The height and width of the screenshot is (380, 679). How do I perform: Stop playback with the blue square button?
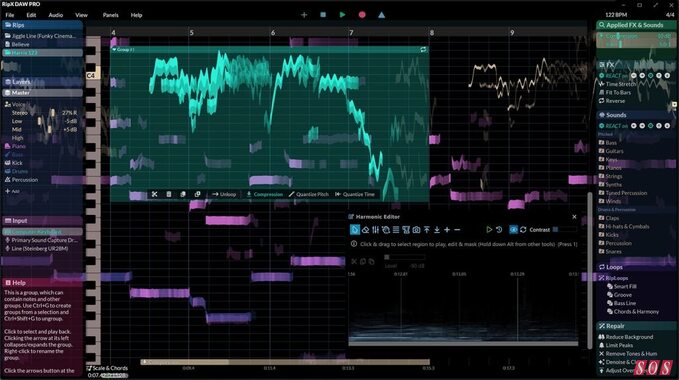pyautogui.click(x=323, y=15)
